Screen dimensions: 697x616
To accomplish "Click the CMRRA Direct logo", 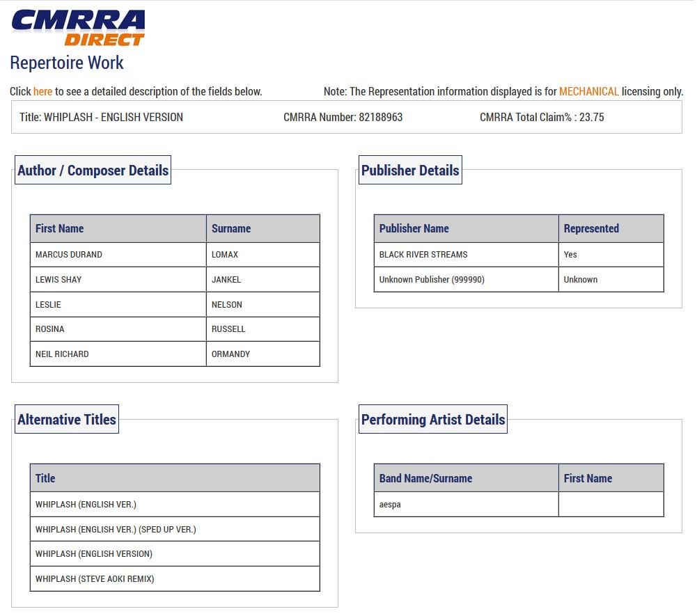I will (x=78, y=28).
